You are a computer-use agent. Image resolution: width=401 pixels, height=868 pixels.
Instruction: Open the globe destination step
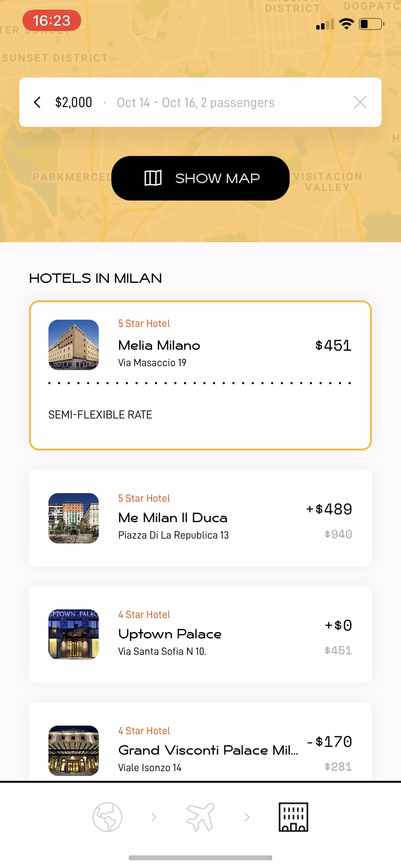point(108,817)
